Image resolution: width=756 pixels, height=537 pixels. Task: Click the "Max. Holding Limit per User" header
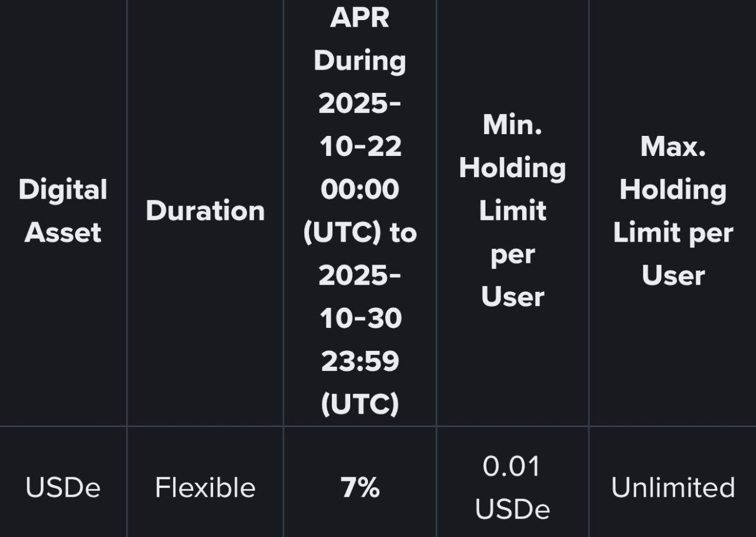click(x=673, y=211)
